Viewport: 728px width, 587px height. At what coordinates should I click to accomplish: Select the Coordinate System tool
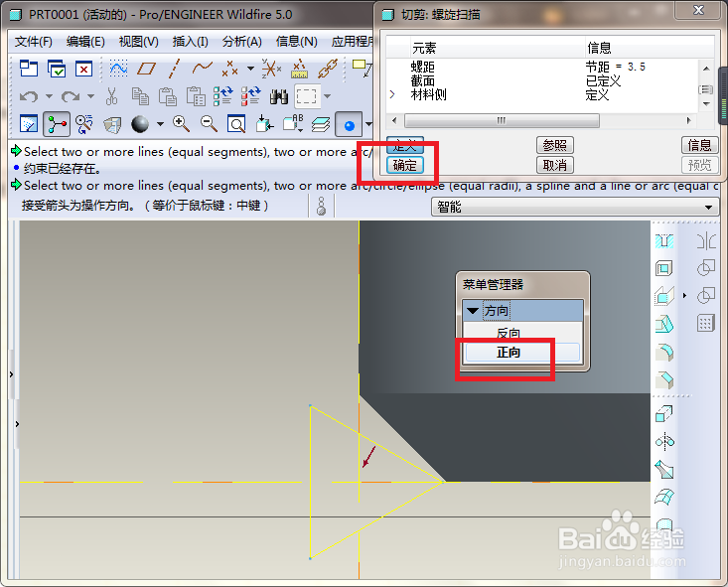tap(271, 69)
